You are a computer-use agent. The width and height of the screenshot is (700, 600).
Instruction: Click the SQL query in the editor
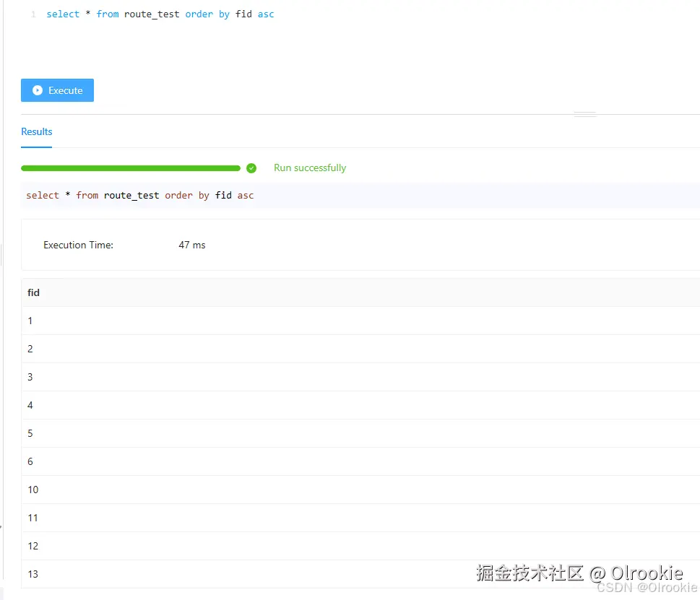(x=159, y=14)
